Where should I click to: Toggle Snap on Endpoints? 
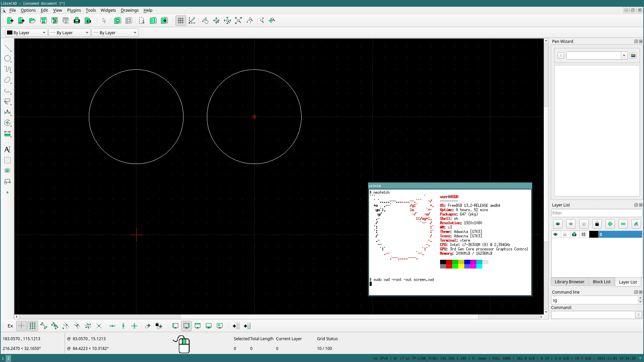pos(43,326)
